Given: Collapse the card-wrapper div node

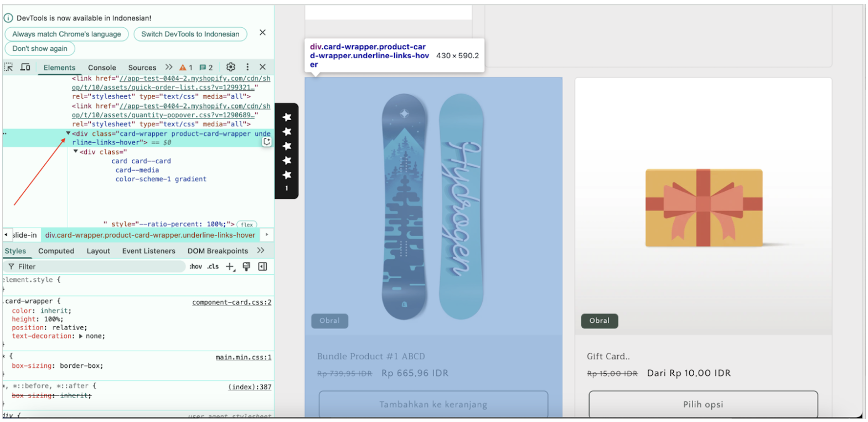Looking at the screenshot, I should coord(69,133).
